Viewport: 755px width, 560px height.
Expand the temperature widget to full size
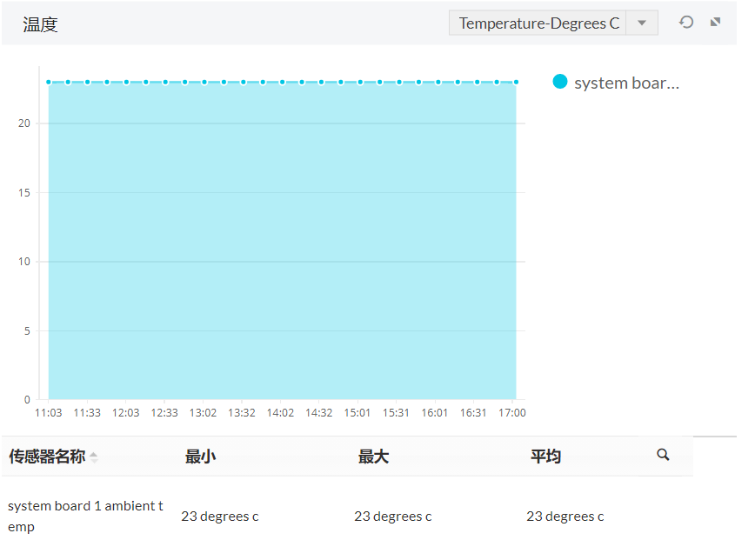coord(716,23)
